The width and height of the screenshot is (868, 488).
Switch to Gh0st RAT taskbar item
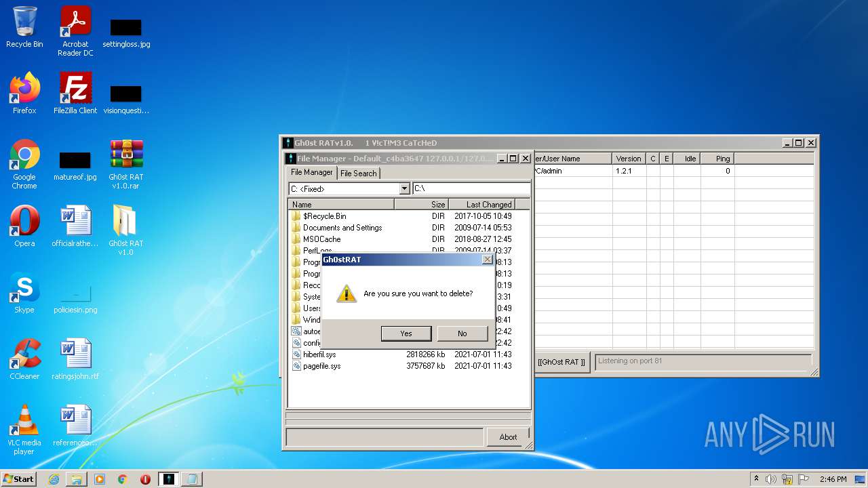coord(169,479)
